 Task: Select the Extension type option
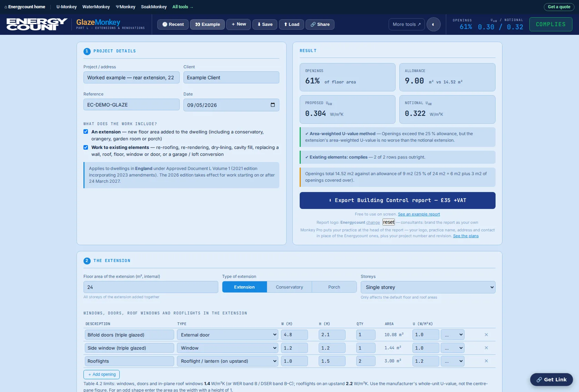[244, 287]
